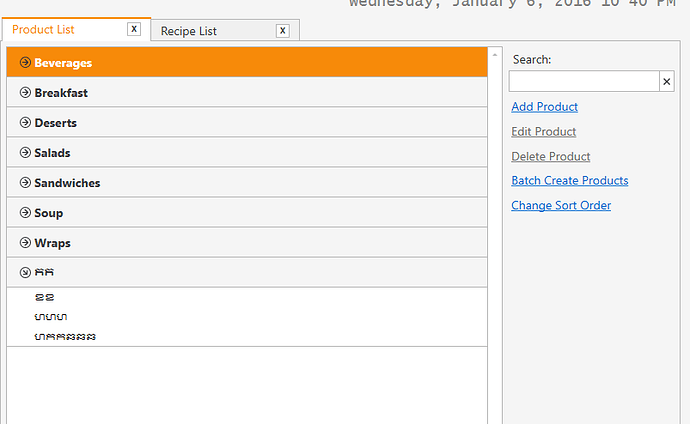
Task: Switch to the Recipe List tab
Action: 188,31
